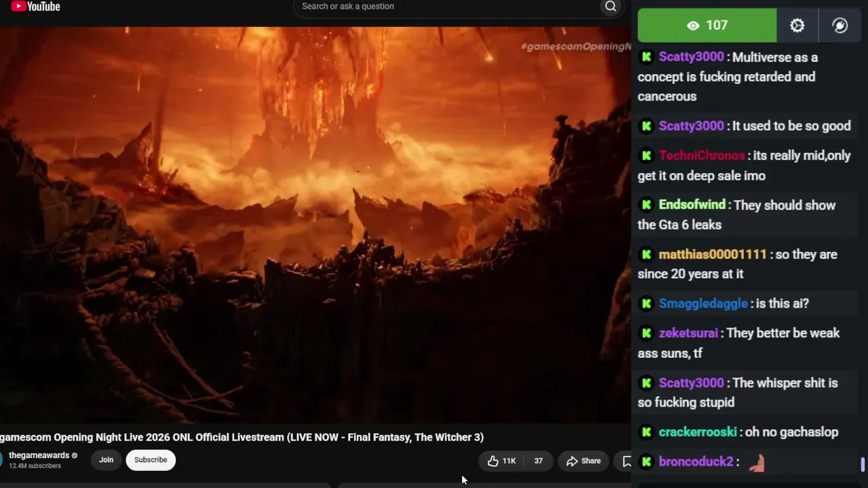Click the search magnifier icon

point(610,7)
